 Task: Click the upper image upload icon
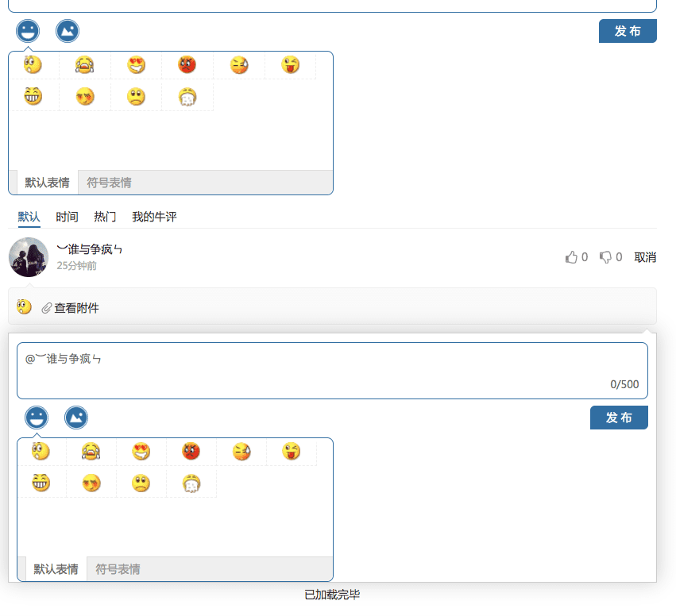(68, 31)
